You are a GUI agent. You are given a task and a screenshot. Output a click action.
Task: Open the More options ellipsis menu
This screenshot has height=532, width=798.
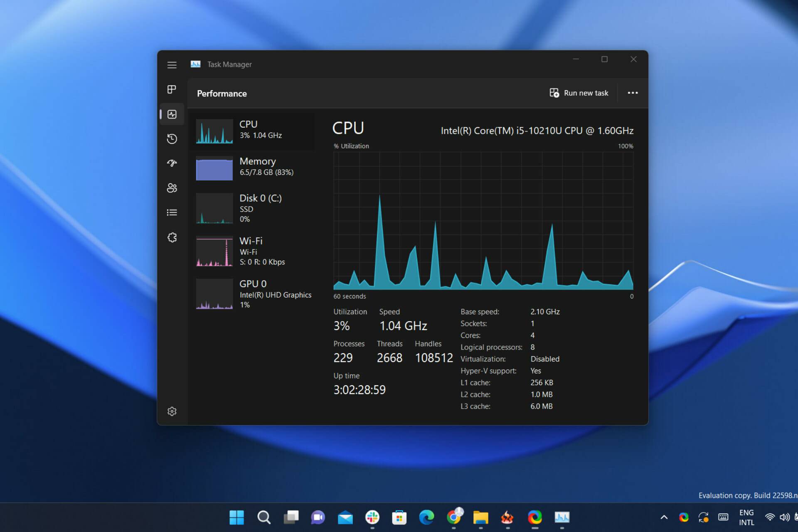[x=632, y=93]
